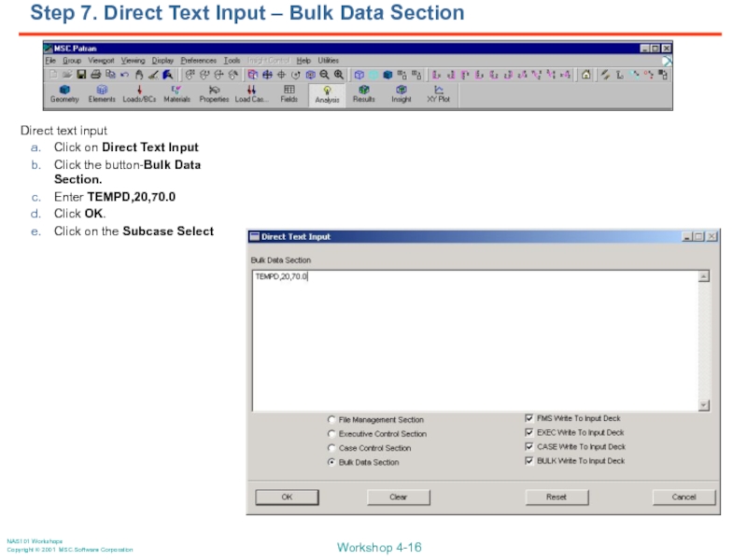Click the text area scrollbar down arrow
The image size is (747, 560).
point(704,405)
